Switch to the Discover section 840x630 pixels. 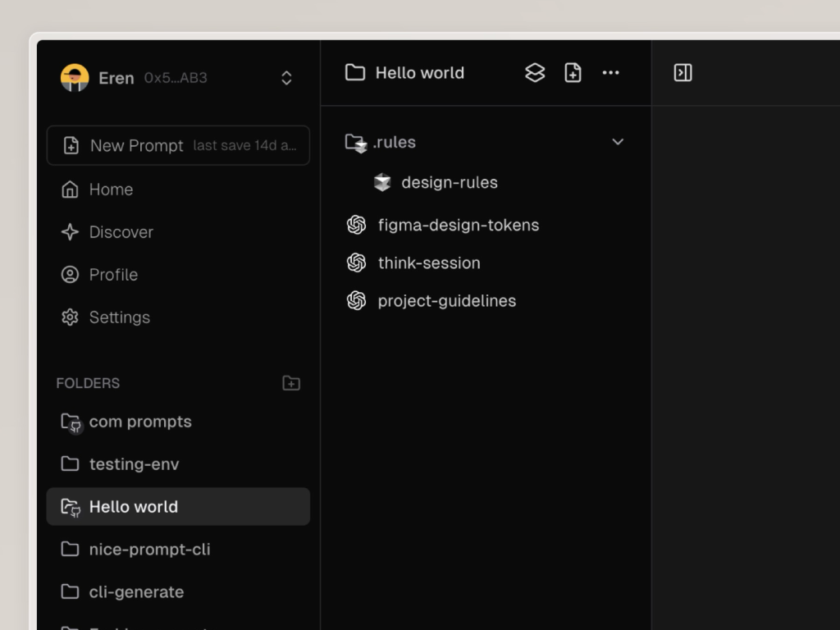(121, 232)
